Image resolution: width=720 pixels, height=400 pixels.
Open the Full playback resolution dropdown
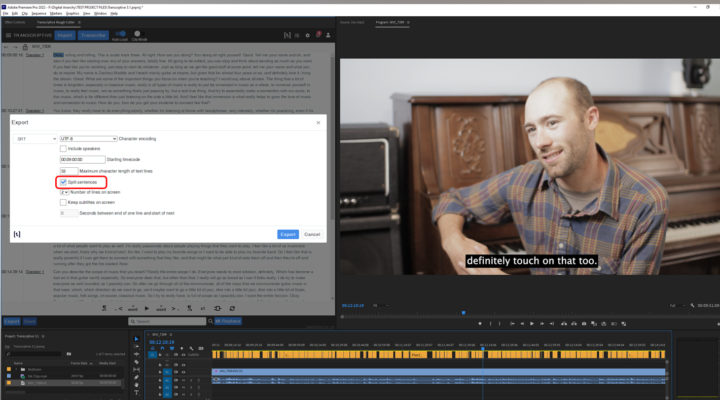click(679, 305)
